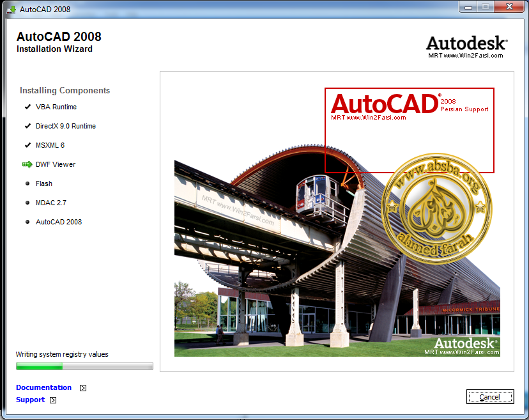Minimize the AutoCAD 2008 installer window
529x420 pixels.
click(468, 7)
